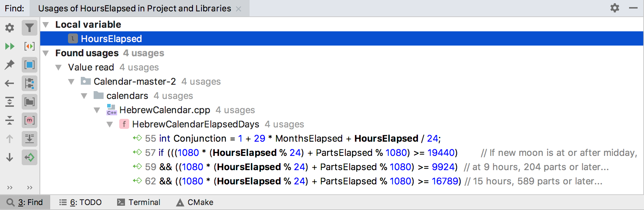
Task: Collapse the Found usages node
Action: 46,53
